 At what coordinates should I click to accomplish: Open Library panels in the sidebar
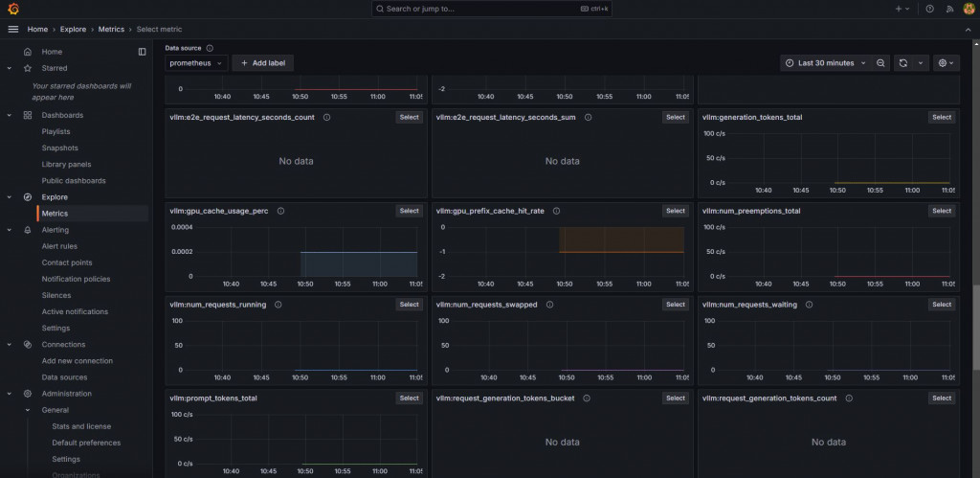[66, 165]
